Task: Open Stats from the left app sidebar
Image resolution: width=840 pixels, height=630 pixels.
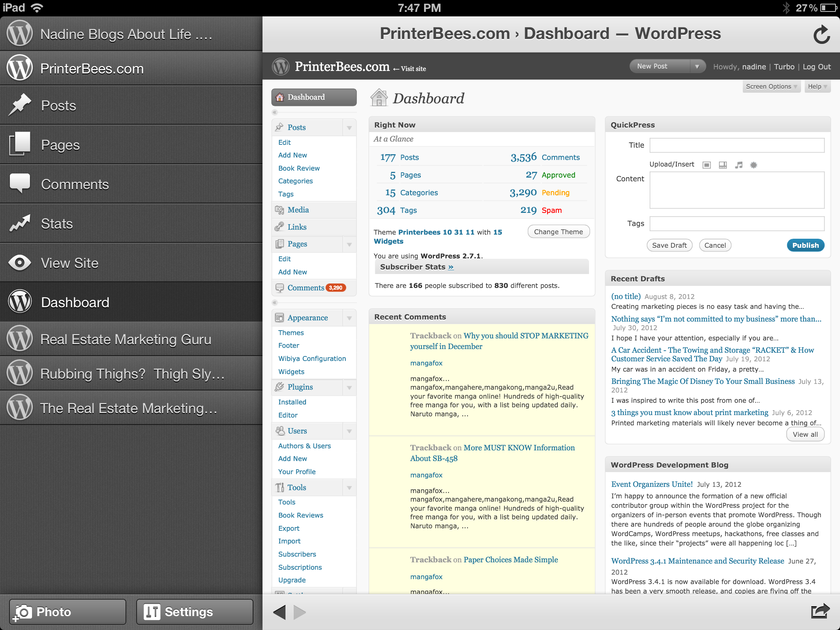Action: click(57, 224)
